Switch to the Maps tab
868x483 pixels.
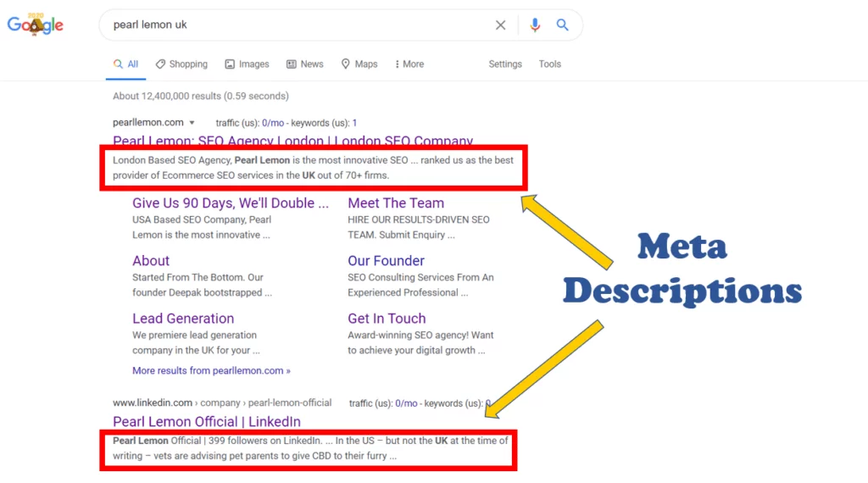point(359,64)
